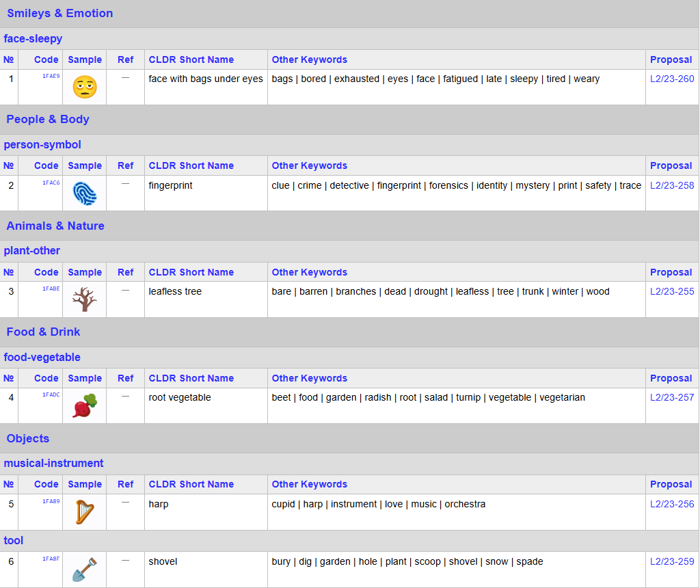Click the face with bags under eyes emoji

84,87
